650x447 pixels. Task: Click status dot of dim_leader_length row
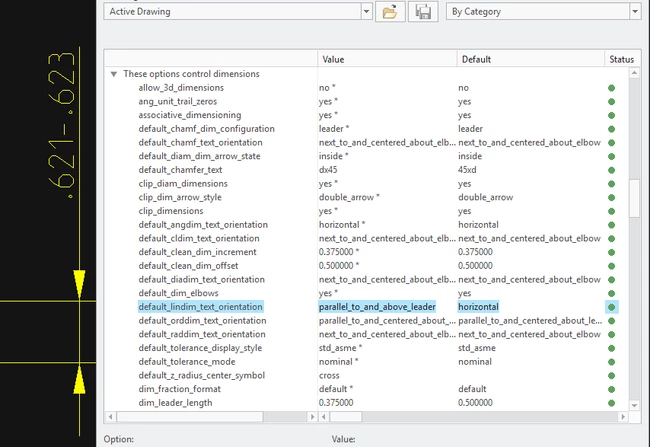611,403
